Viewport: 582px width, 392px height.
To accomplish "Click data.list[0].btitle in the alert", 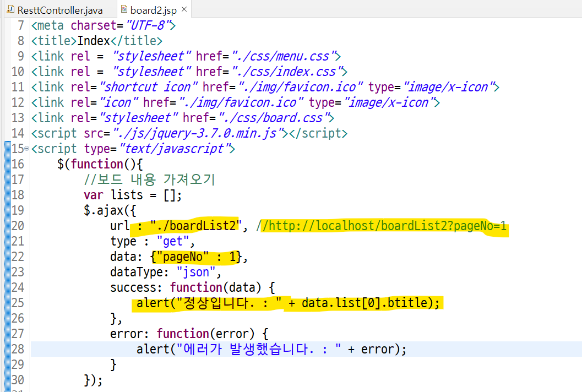I will click(x=364, y=303).
